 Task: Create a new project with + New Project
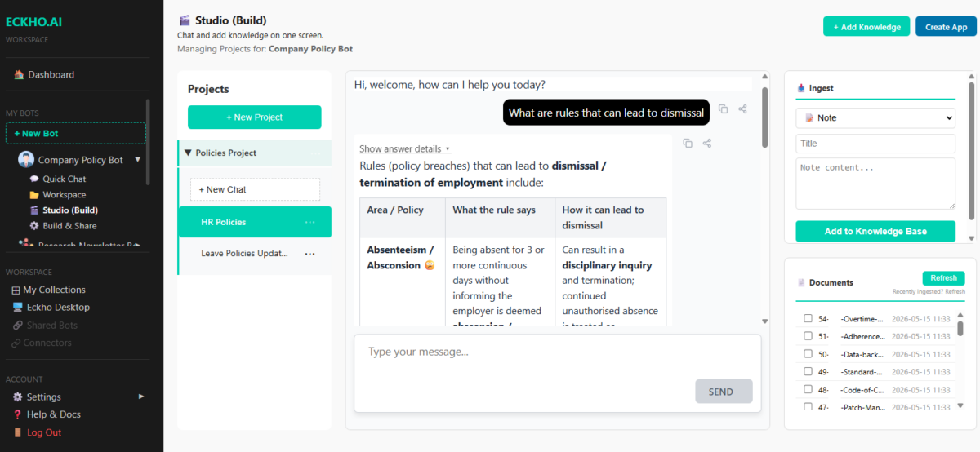pyautogui.click(x=255, y=117)
